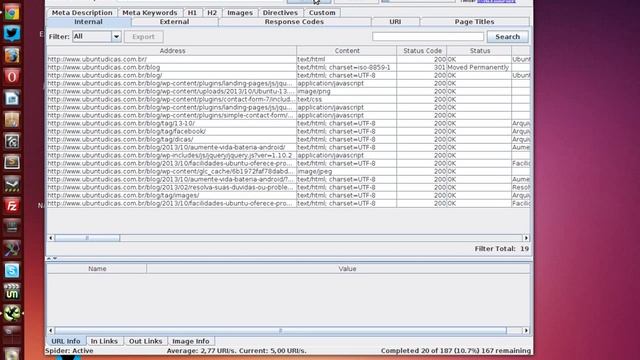Click the 'Spider: Active' status text
Screen dimensions: 640x360
point(69,351)
